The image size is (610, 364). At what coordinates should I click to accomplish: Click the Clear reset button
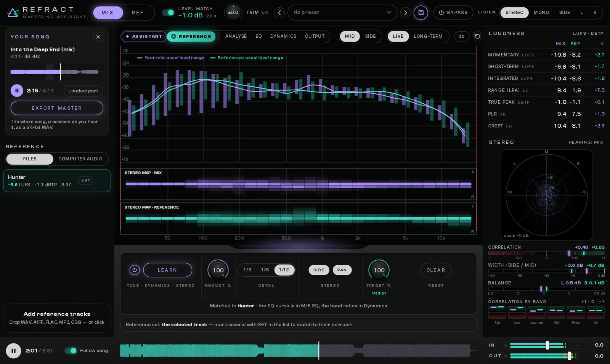[x=436, y=270]
